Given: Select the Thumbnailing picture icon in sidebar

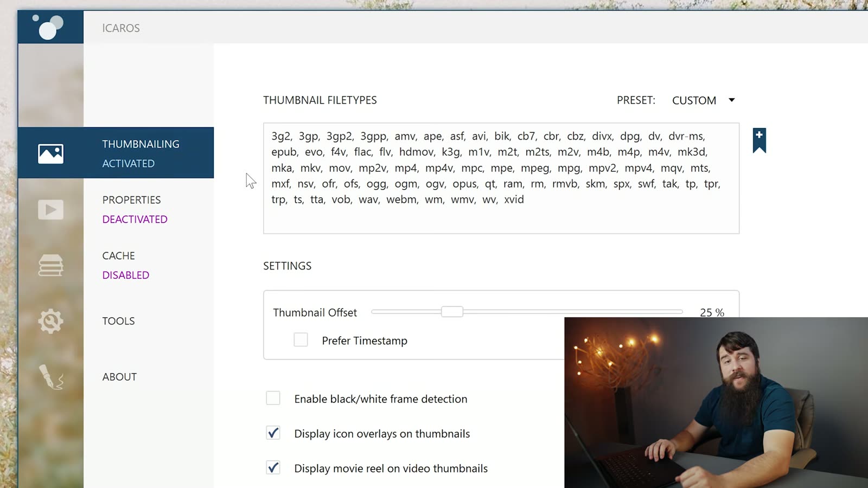Looking at the screenshot, I should [x=50, y=153].
